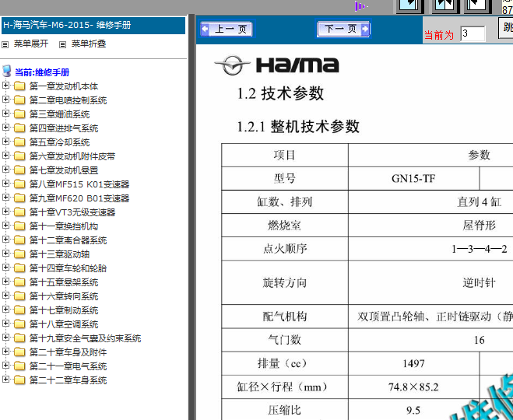513x420 pixels.
Task: Click the folder icon for 第十一章换挡机构
Action: click(19, 226)
